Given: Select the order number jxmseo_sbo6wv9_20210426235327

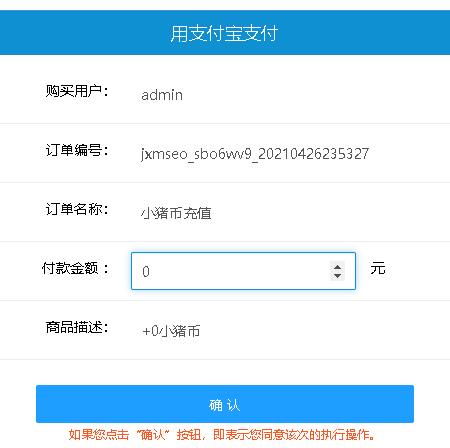Looking at the screenshot, I should click(x=255, y=154).
